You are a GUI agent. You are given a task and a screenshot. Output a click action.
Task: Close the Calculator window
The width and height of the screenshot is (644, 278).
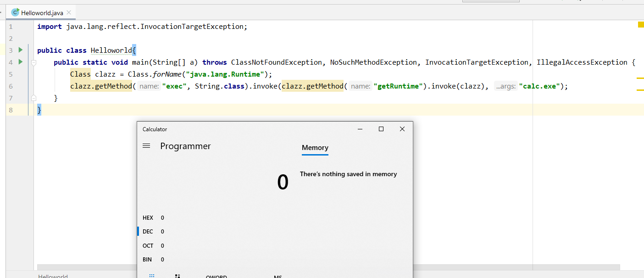tap(402, 129)
